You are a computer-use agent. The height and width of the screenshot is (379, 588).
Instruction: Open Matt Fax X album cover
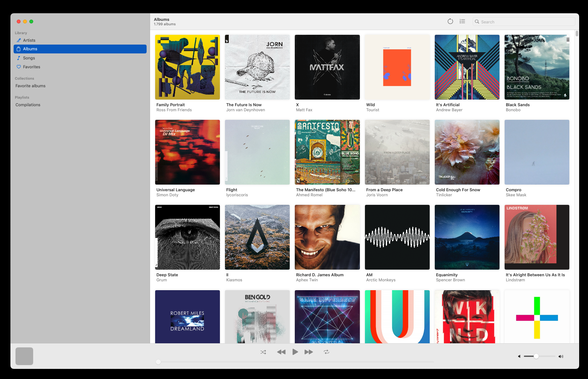327,67
